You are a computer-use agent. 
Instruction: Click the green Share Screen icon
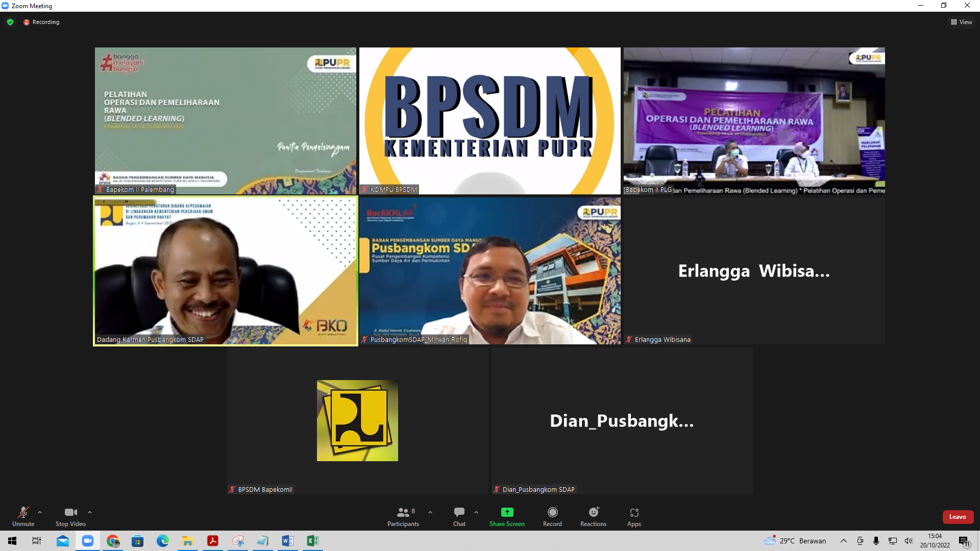click(x=507, y=512)
